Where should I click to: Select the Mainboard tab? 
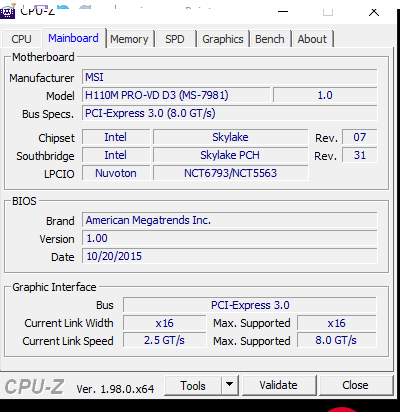(x=73, y=38)
